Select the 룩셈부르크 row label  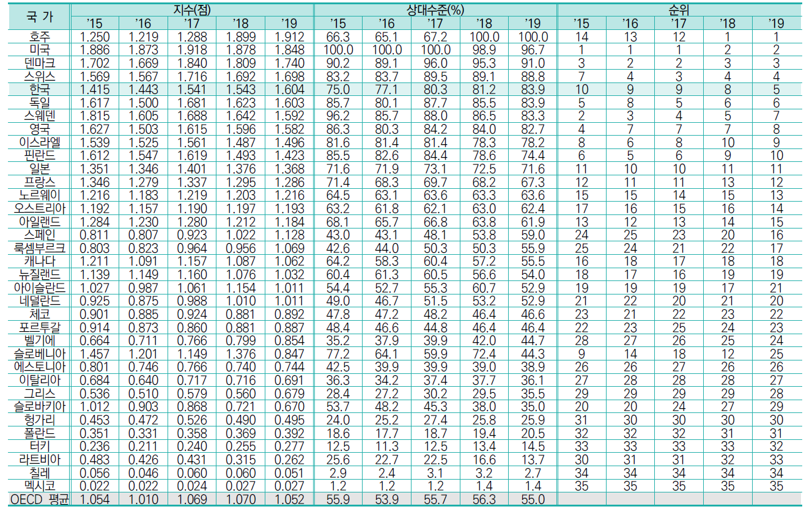(40, 247)
